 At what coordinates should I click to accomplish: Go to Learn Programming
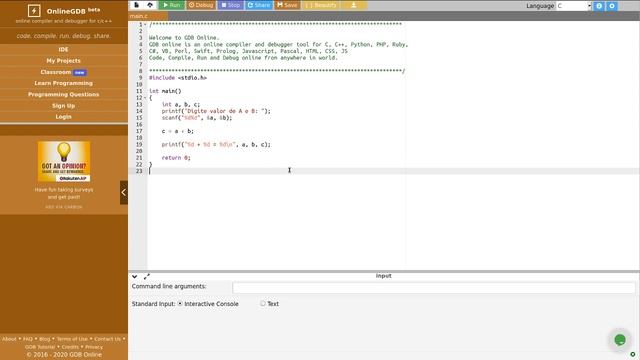(x=64, y=83)
